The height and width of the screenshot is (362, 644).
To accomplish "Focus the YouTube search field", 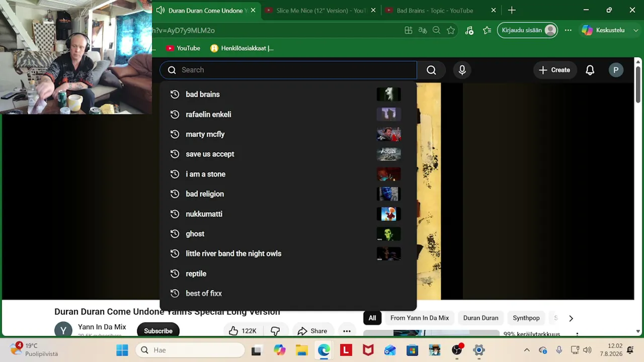I will pos(288,70).
